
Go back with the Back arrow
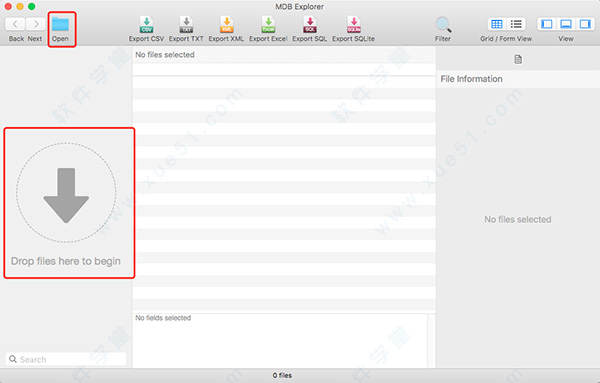[x=15, y=24]
